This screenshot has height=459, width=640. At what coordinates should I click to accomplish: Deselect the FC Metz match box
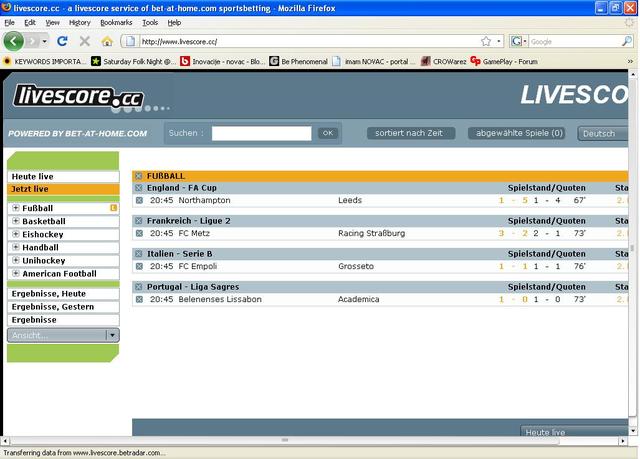tap(139, 233)
